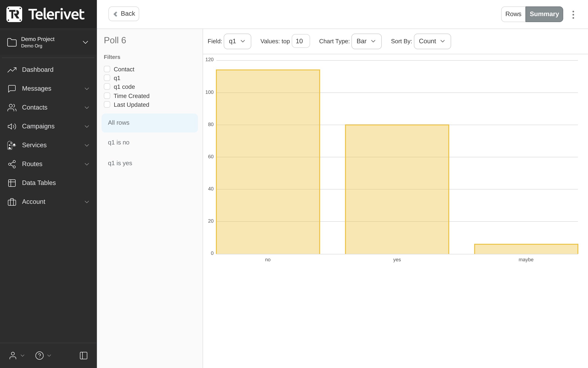588x368 pixels.
Task: Click the Poll 6 title text
Action: (115, 40)
